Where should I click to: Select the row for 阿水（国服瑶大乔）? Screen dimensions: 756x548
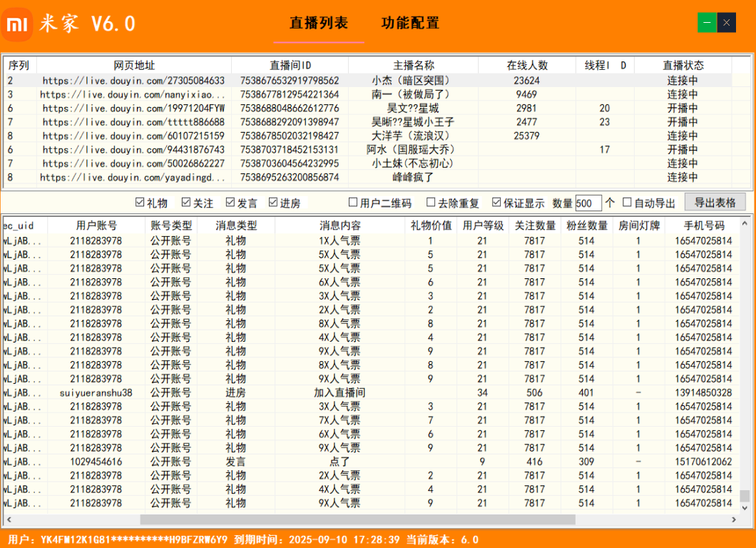point(368,150)
